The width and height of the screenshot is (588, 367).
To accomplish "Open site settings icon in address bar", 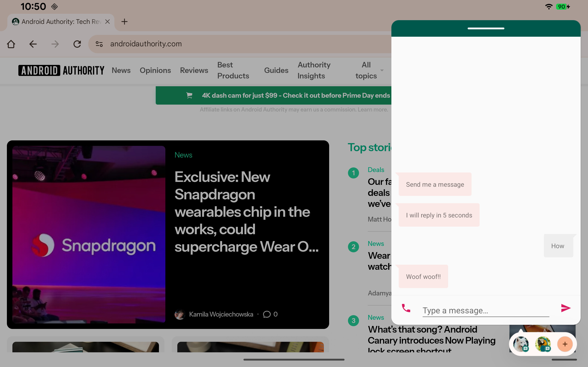I will pyautogui.click(x=99, y=44).
